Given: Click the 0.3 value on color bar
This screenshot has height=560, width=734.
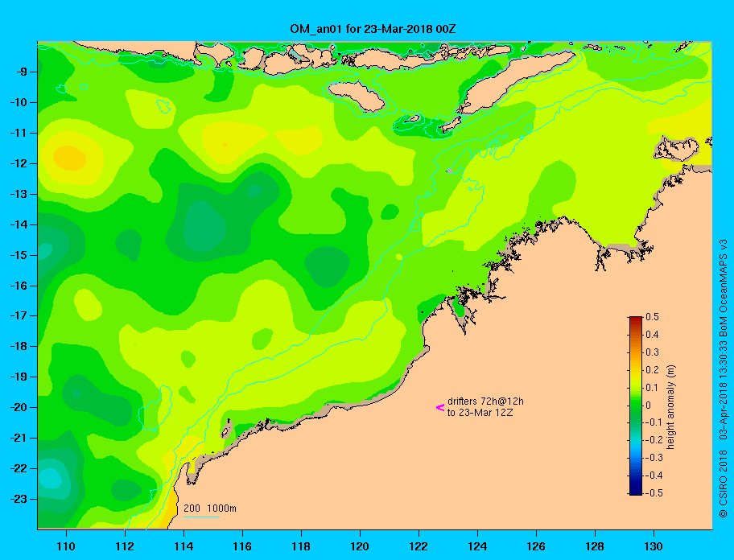Looking at the screenshot, I should [652, 352].
